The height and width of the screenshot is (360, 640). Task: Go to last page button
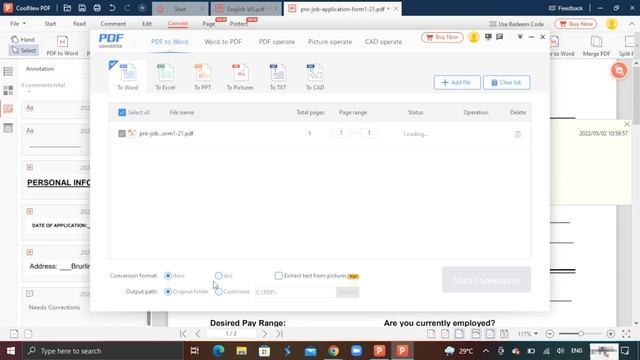pos(279,334)
